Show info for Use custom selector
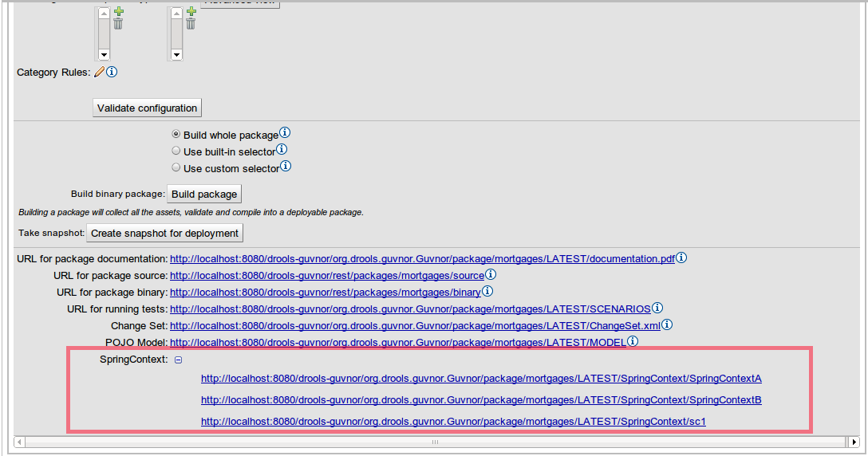 286,167
